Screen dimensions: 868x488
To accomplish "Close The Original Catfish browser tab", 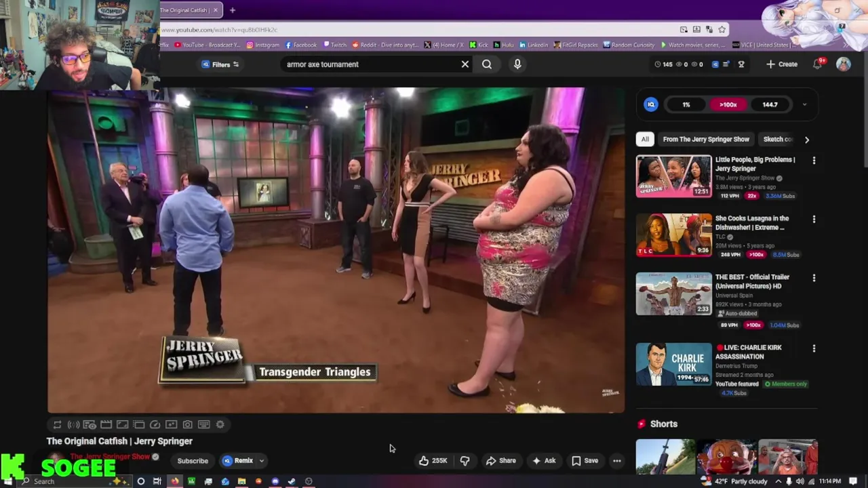I will pos(216,10).
